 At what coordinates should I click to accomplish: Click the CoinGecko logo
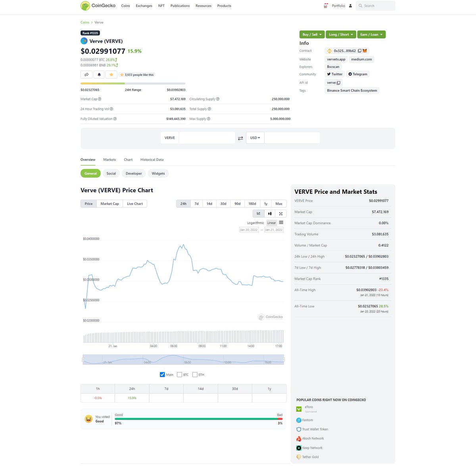(98, 6)
